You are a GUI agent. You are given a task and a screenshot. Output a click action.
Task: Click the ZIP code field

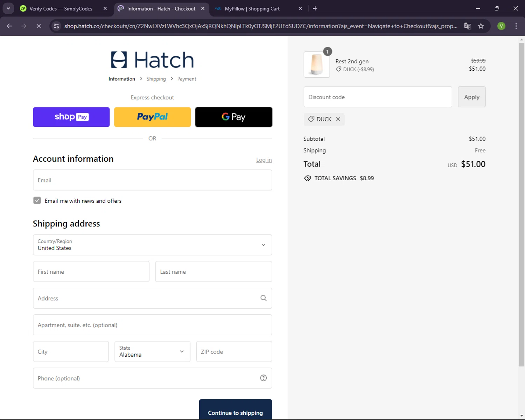point(234,351)
